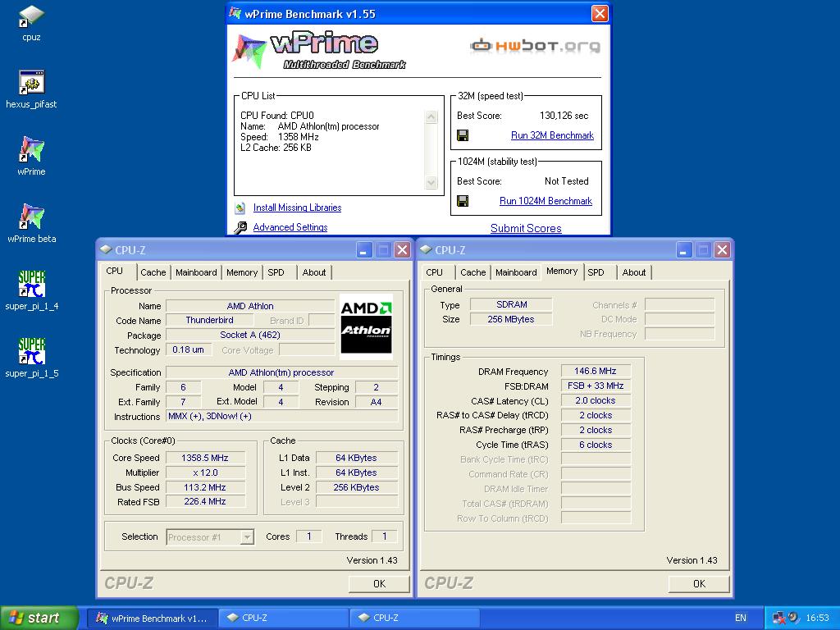The height and width of the screenshot is (630, 840).
Task: Click the DRAM Frequency 146.6 MHz field
Action: (x=596, y=372)
